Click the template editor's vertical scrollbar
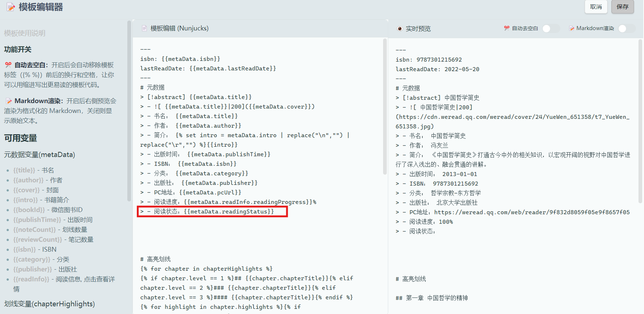The height and width of the screenshot is (314, 644). [385, 106]
